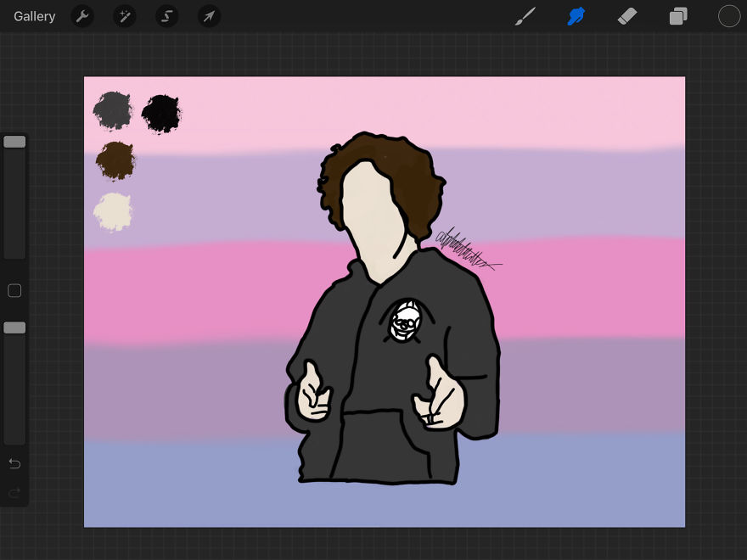Activate the Eraser tool

pos(626,15)
